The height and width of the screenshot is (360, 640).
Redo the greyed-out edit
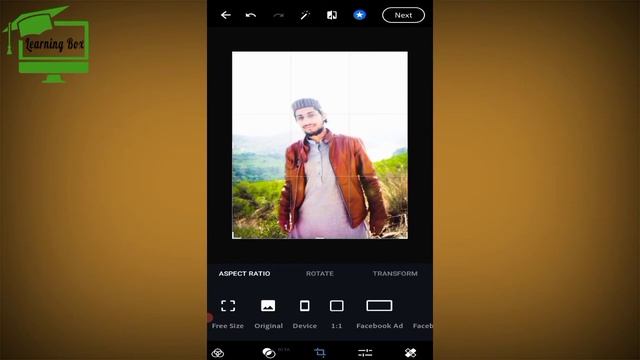[278, 16]
